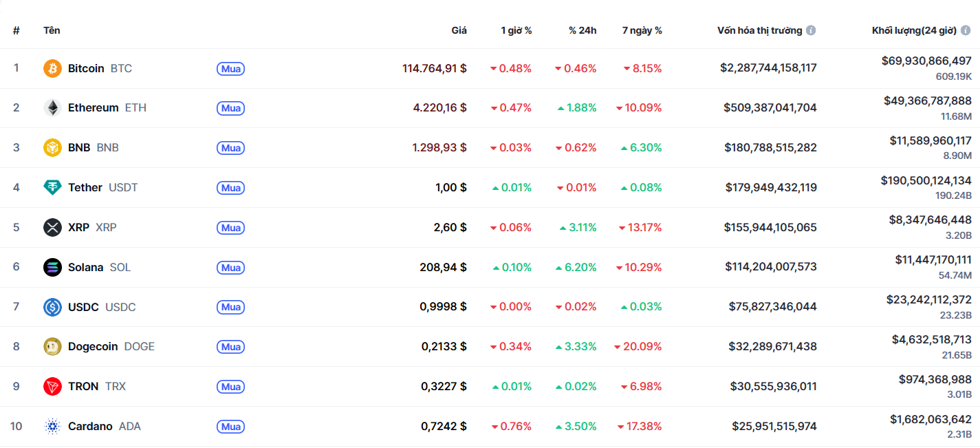Screen dimensions: 980x448
Task: Click Bitcoin market cap $2,287,744,158,117
Action: point(769,68)
